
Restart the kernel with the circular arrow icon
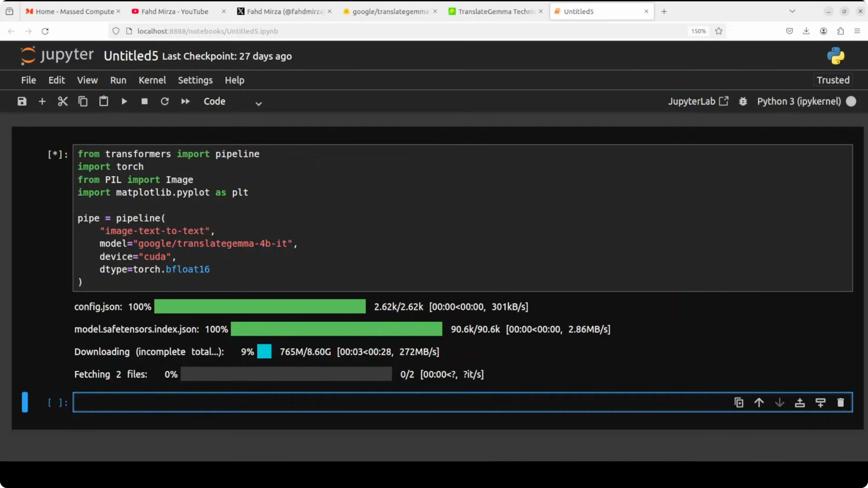click(x=165, y=101)
